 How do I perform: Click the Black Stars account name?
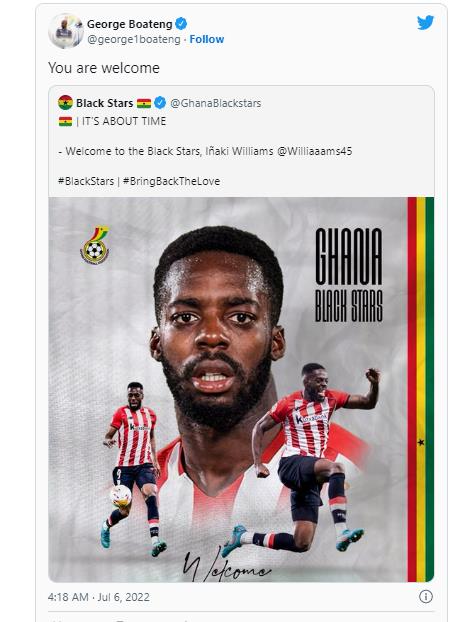click(104, 103)
